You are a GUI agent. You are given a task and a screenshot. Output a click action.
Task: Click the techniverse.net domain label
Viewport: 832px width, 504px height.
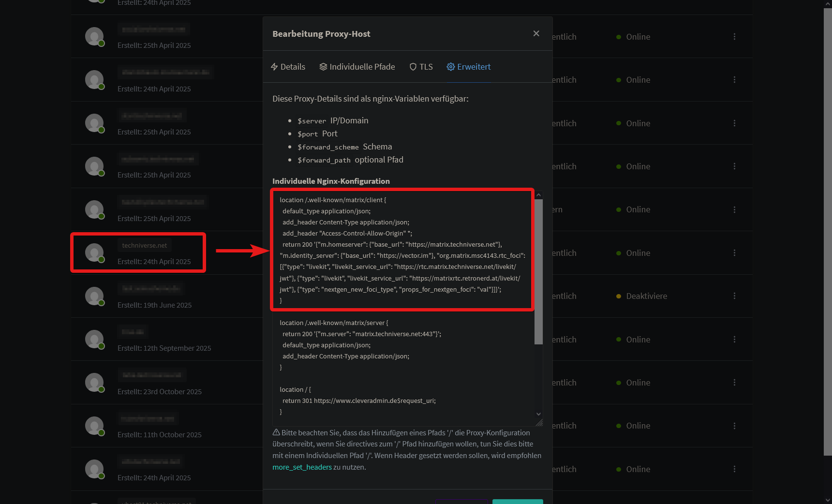tap(144, 246)
